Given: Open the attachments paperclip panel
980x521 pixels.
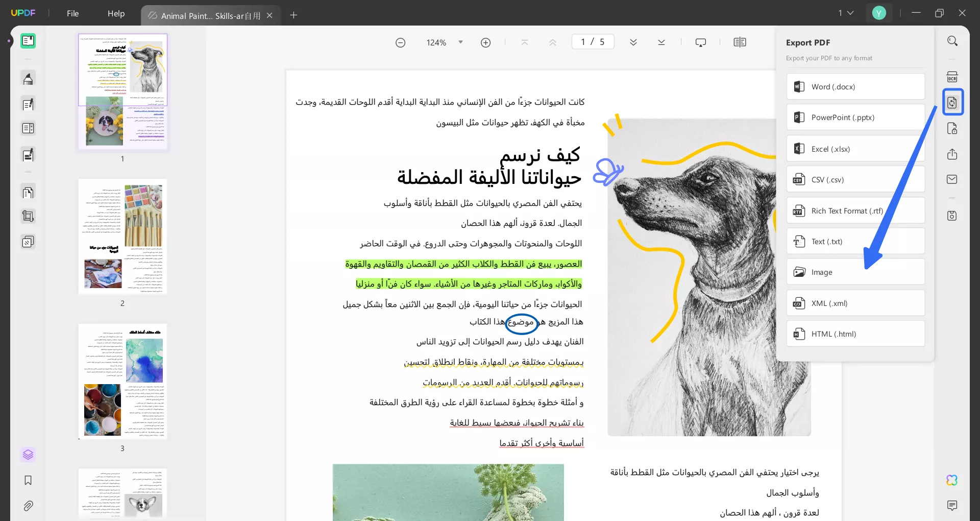Looking at the screenshot, I should [x=28, y=506].
